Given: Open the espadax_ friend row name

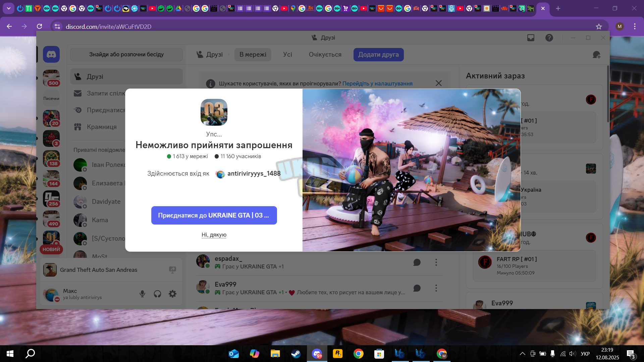Looking at the screenshot, I should pos(228,259).
